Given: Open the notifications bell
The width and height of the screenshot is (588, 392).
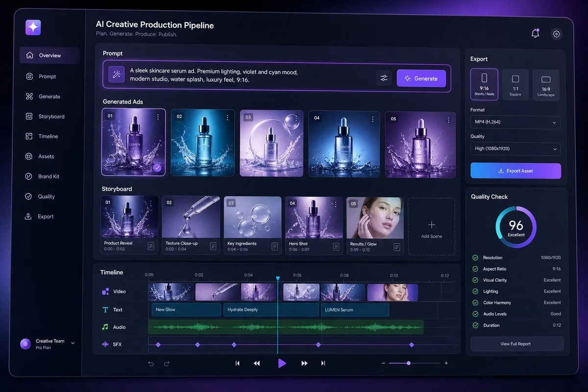Looking at the screenshot, I should click(535, 34).
